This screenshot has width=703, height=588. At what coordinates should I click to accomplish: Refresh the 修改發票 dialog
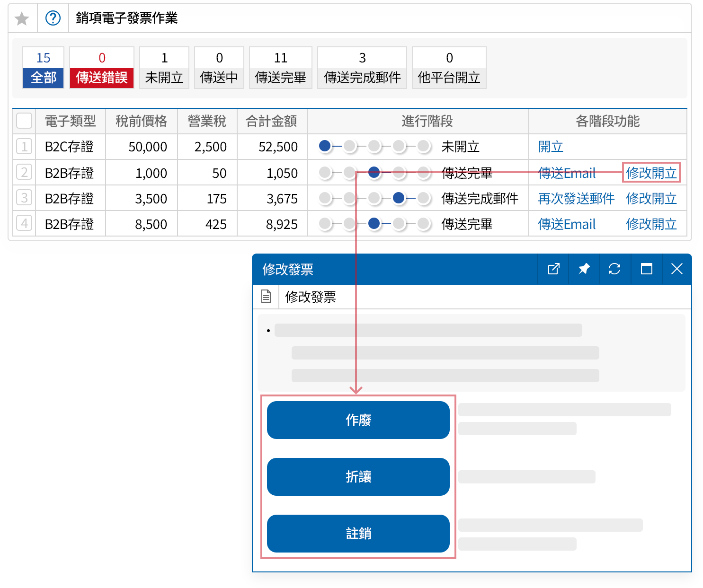(614, 269)
